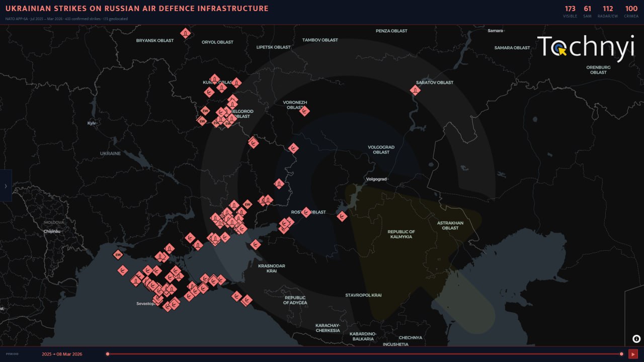The height and width of the screenshot is (362, 644).
Task: Select the radar marker in Saratov Oblast
Action: tap(415, 90)
